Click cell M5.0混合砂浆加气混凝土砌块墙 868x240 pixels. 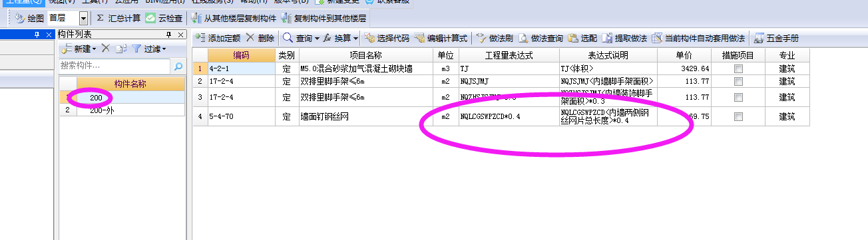click(366, 68)
